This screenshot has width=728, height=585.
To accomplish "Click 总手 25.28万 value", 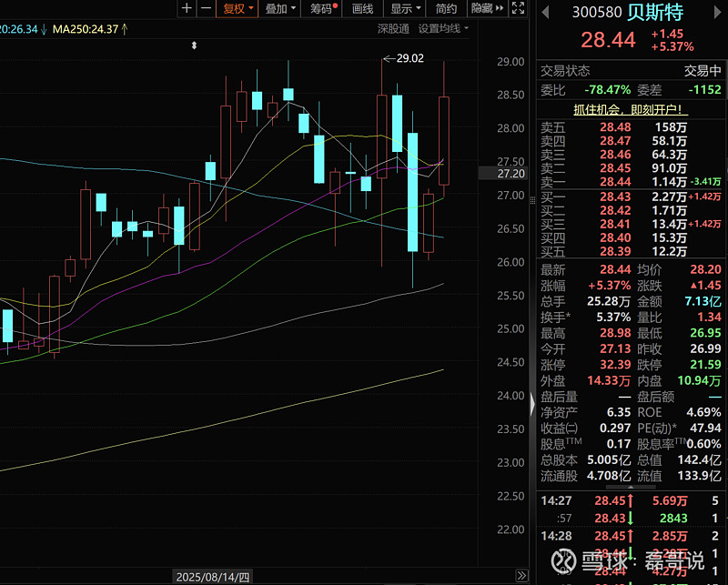I will [609, 301].
